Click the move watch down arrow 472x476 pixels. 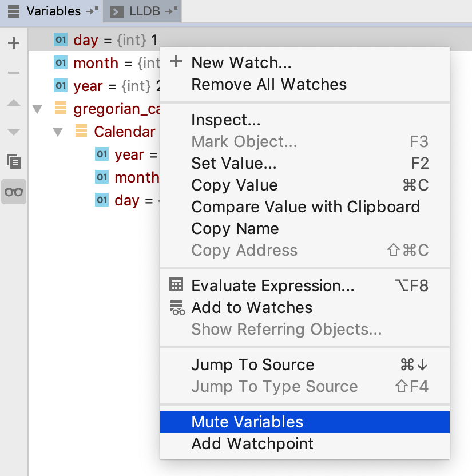(x=14, y=132)
